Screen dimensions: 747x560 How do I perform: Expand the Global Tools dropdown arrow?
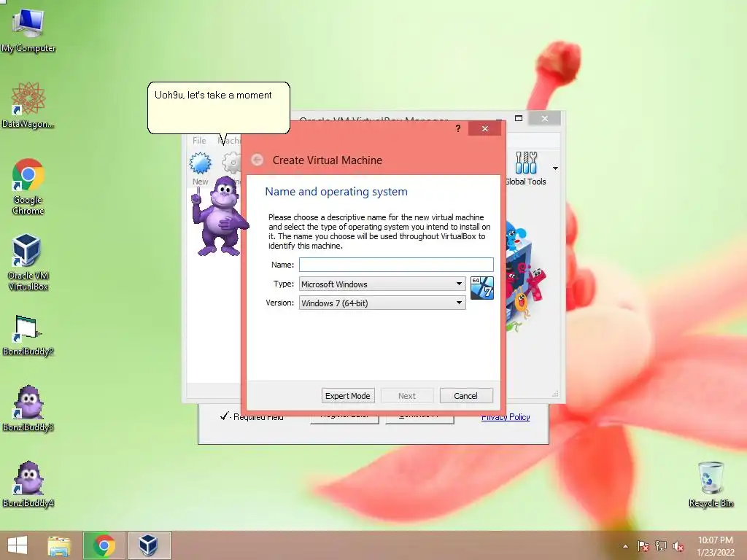[x=555, y=168]
